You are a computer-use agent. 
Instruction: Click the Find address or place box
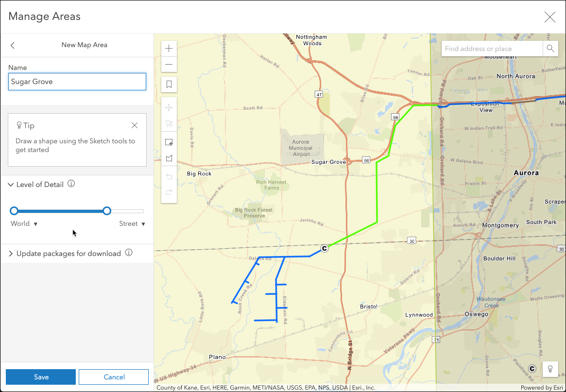pyautogui.click(x=492, y=49)
